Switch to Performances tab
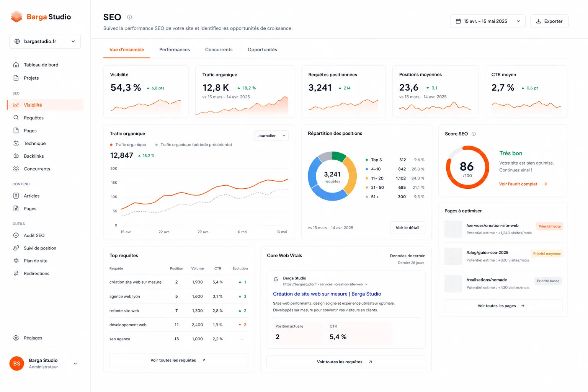 [x=175, y=50]
